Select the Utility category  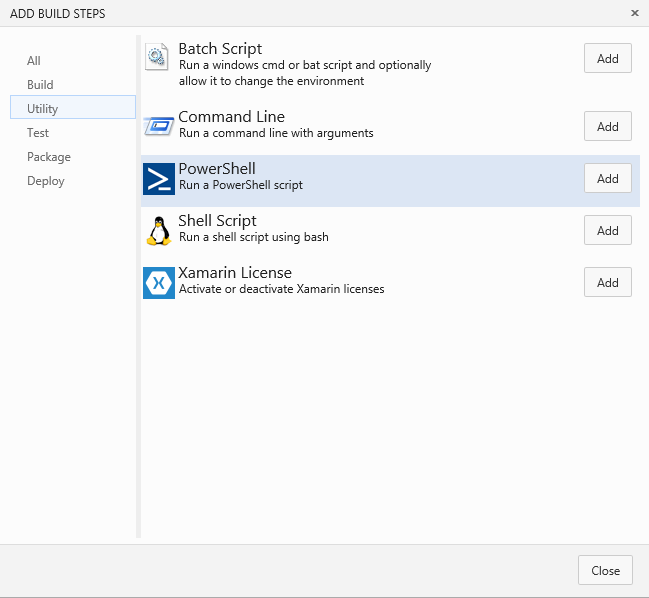[73, 107]
